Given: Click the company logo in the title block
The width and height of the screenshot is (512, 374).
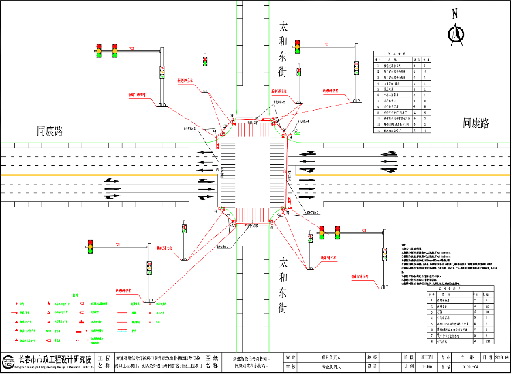Looking at the screenshot, I should [8, 362].
